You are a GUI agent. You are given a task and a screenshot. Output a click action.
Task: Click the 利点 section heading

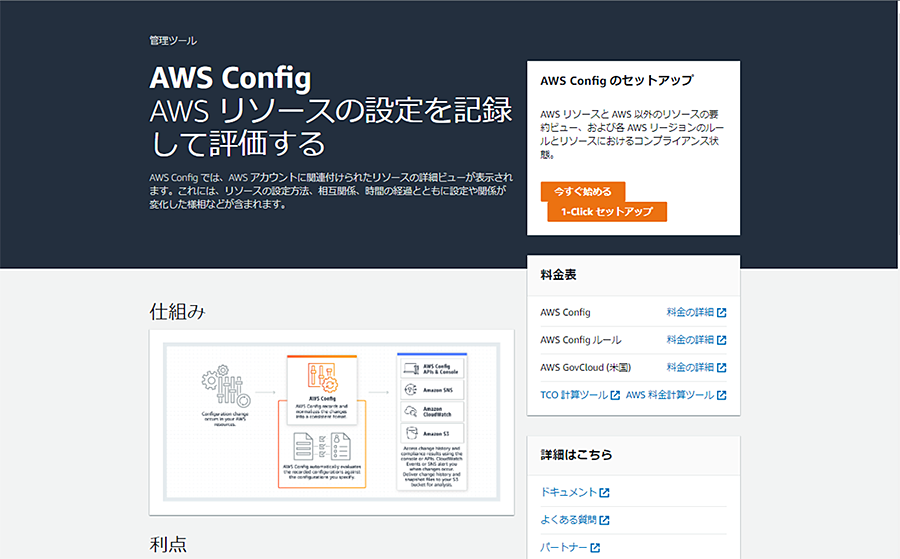pos(168,544)
